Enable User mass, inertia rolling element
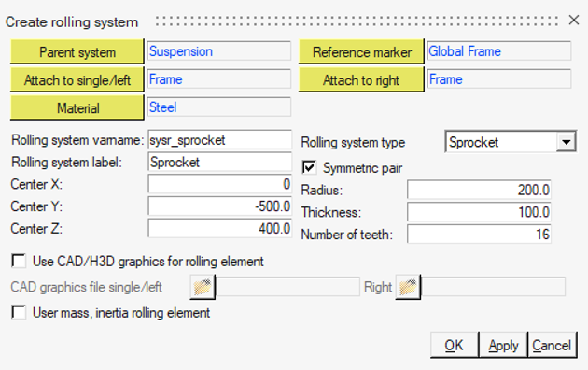Viewport: 588px width, 370px height. pos(19,312)
